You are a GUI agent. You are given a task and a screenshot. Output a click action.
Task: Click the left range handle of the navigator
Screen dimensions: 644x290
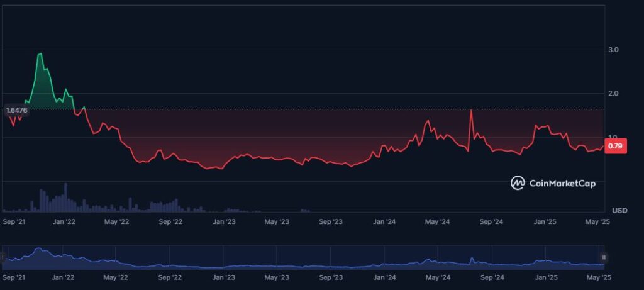pyautogui.click(x=3, y=257)
